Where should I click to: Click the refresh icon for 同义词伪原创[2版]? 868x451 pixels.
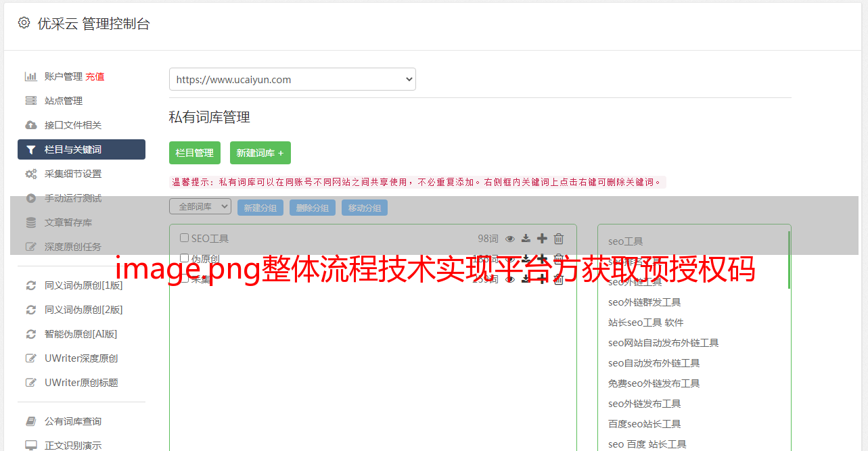point(31,310)
